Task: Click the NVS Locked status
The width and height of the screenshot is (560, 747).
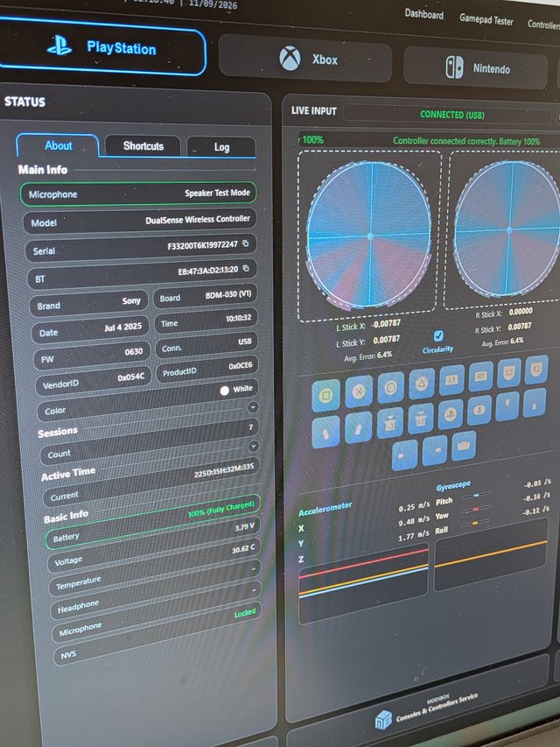Action: click(245, 613)
